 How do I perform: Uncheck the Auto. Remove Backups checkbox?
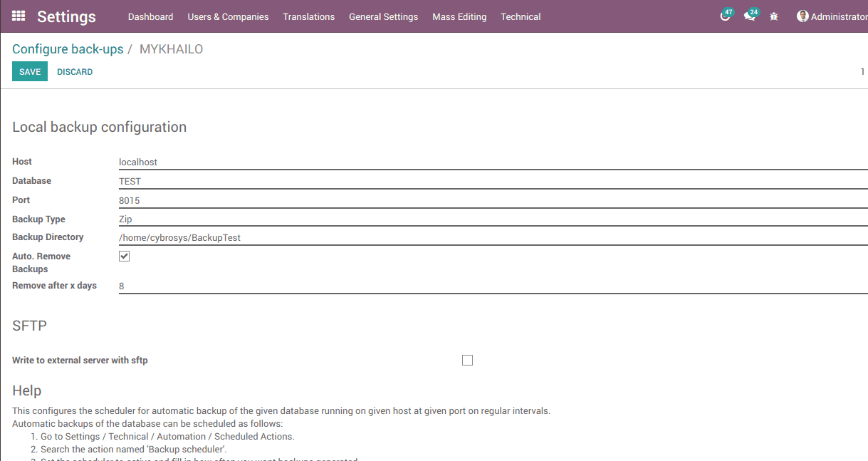[125, 257]
